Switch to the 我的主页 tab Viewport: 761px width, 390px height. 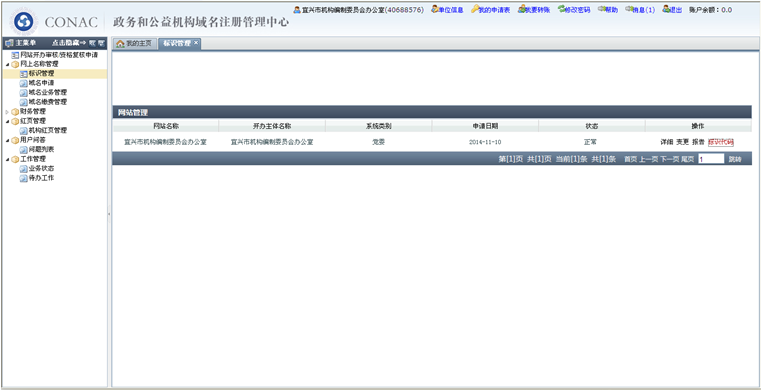click(x=134, y=44)
